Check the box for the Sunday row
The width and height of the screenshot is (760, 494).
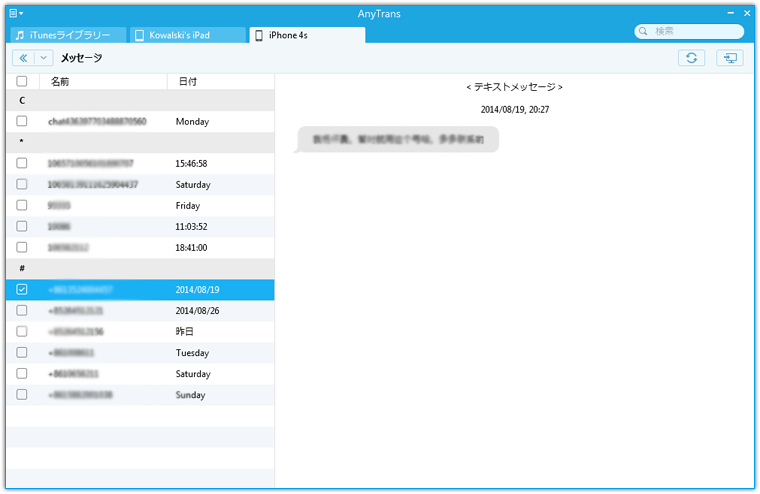22,394
